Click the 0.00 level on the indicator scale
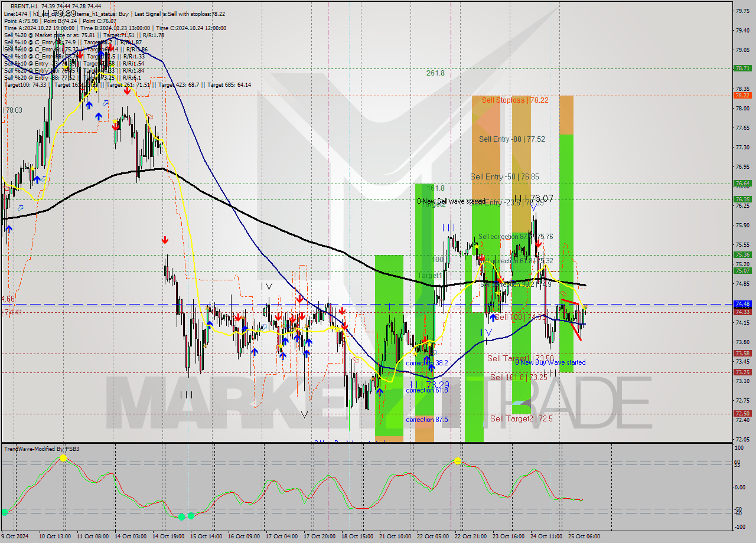Viewport: 756px width, 543px height. pos(741,488)
